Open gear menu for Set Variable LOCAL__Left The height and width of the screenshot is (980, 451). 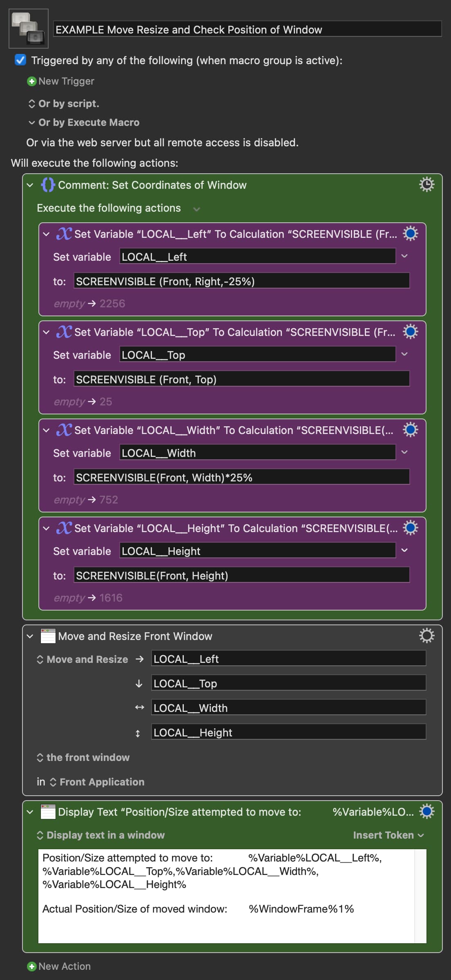point(410,234)
